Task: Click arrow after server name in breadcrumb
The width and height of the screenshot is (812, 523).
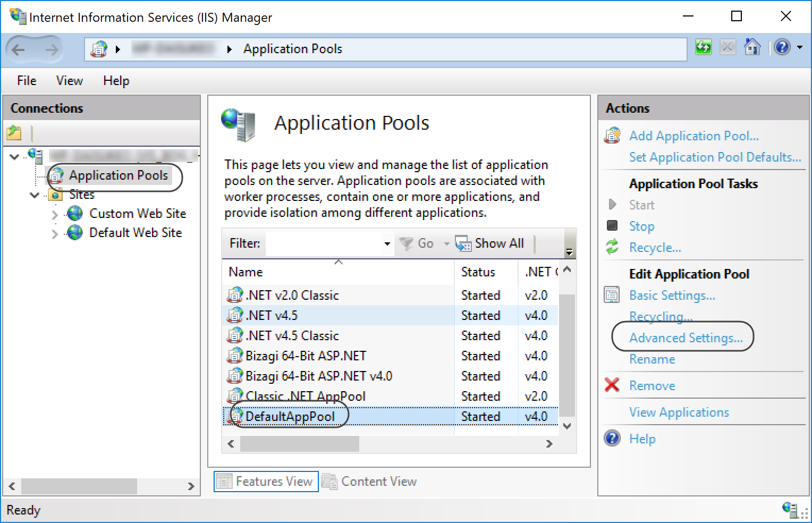Action: coord(230,49)
